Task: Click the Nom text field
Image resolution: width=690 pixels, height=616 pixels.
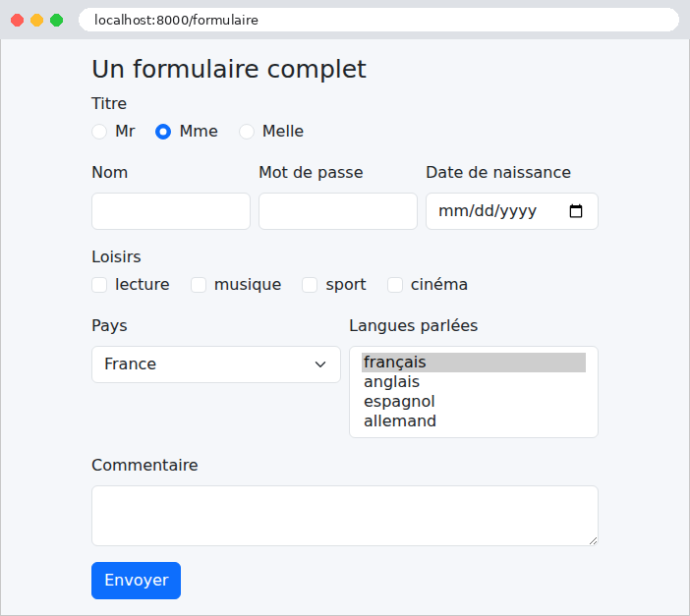Action: 171,211
